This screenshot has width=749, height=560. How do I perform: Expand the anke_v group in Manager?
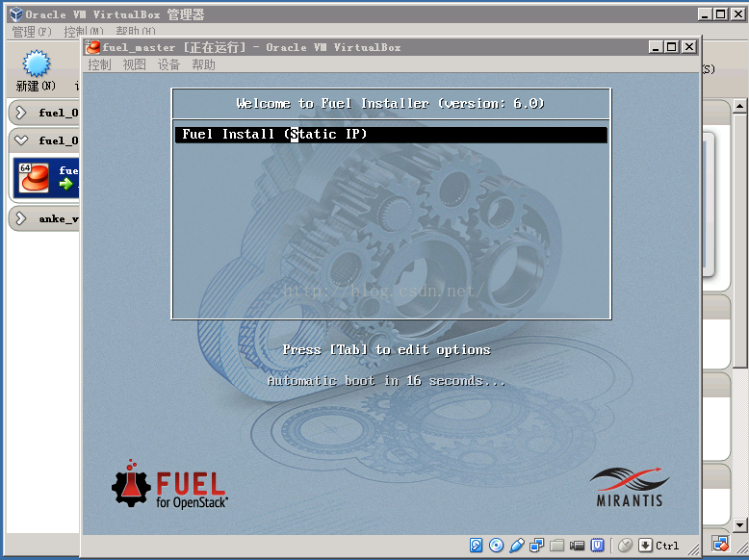(20, 218)
